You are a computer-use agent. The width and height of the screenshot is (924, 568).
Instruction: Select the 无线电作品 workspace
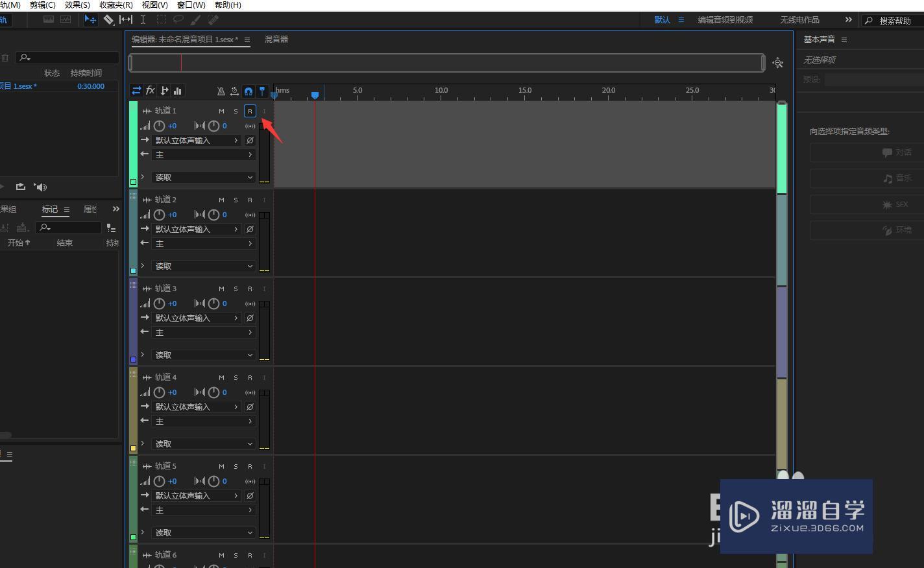(x=799, y=20)
